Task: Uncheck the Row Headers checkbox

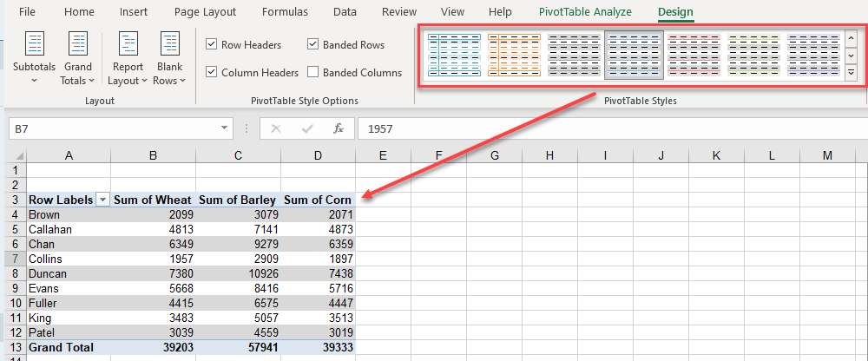Action: point(212,44)
